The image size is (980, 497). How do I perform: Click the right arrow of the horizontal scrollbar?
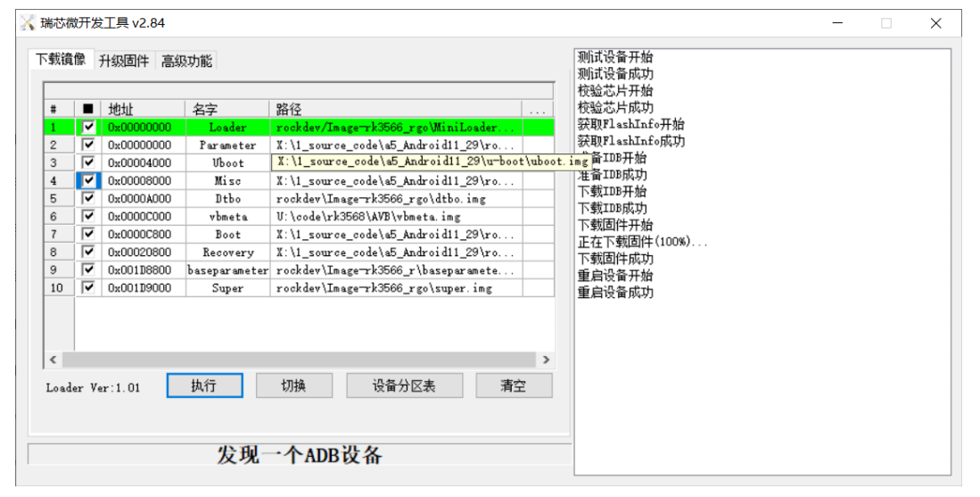(546, 360)
